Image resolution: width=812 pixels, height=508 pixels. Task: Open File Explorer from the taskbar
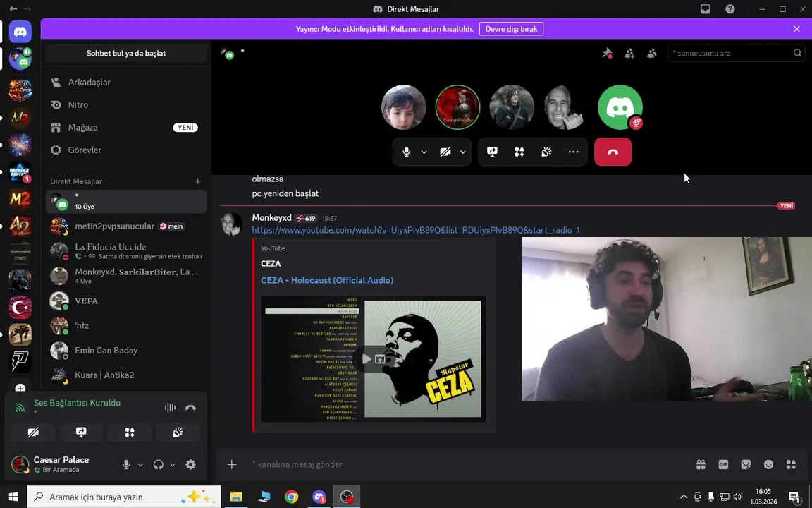click(x=236, y=497)
